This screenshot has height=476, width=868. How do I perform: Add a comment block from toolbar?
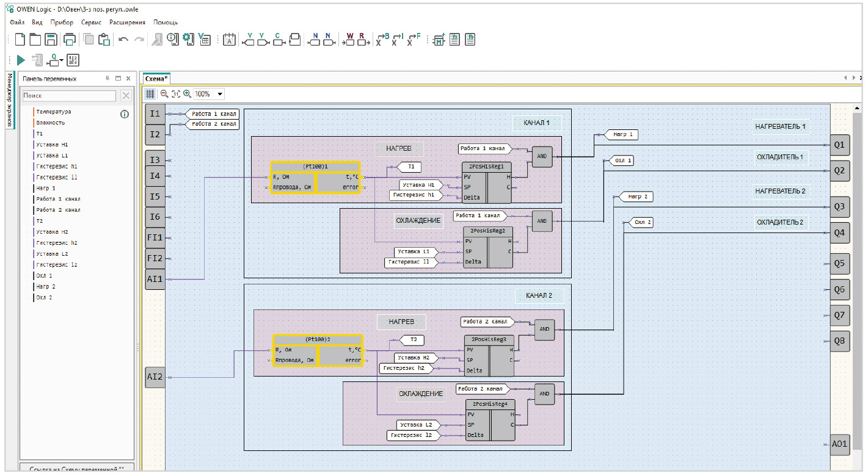(229, 40)
